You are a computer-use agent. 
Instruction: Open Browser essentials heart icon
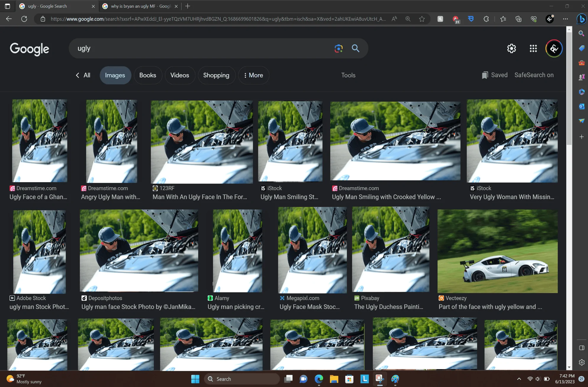[534, 19]
